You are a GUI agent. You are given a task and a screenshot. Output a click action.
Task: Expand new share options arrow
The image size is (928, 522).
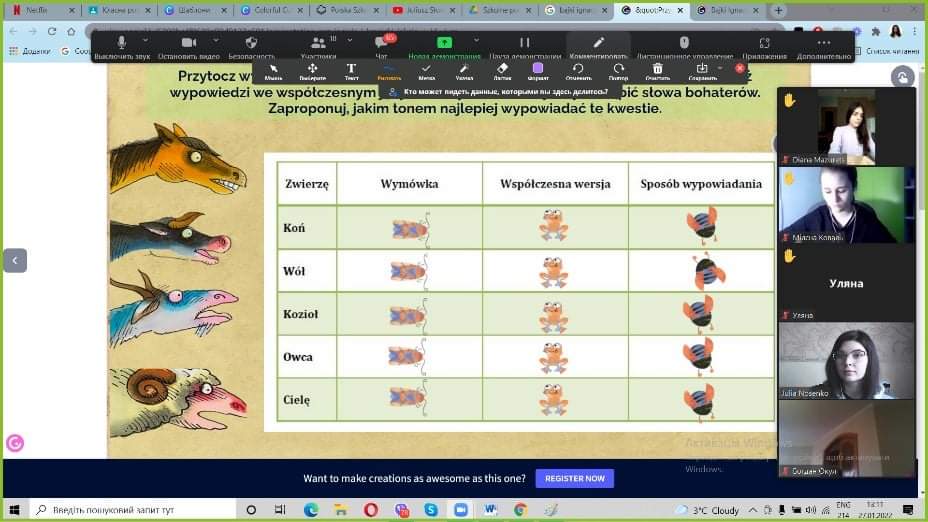pos(476,40)
